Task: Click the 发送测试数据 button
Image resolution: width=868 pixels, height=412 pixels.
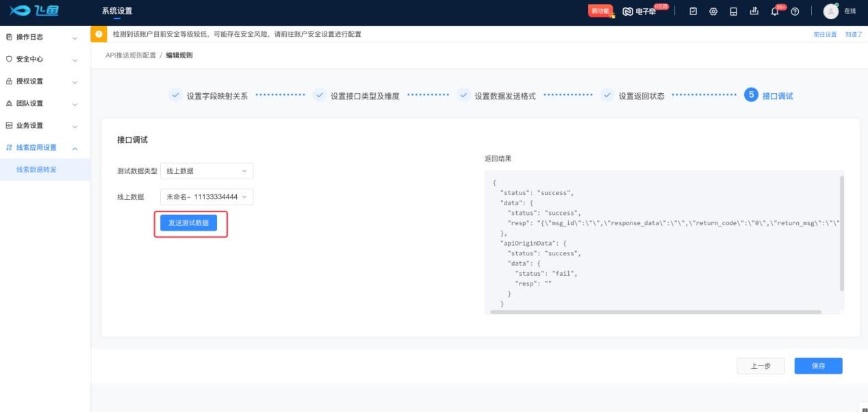Action: [x=189, y=223]
